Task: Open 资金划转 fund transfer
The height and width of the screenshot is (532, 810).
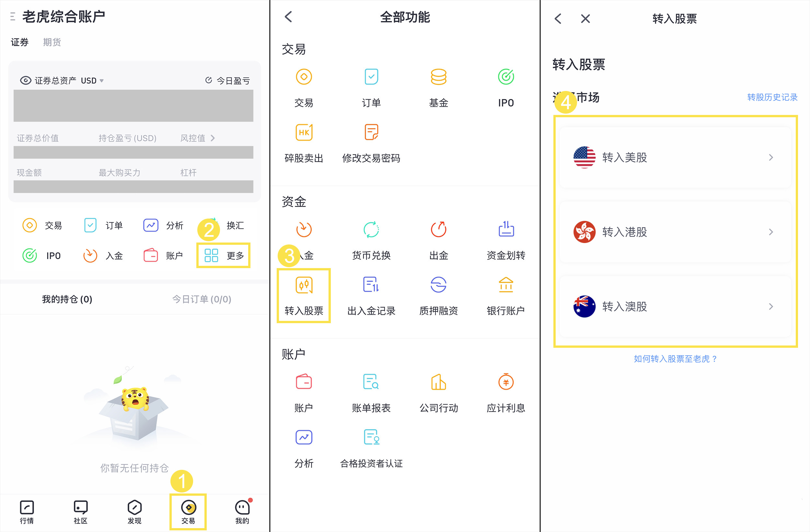Action: pyautogui.click(x=506, y=241)
